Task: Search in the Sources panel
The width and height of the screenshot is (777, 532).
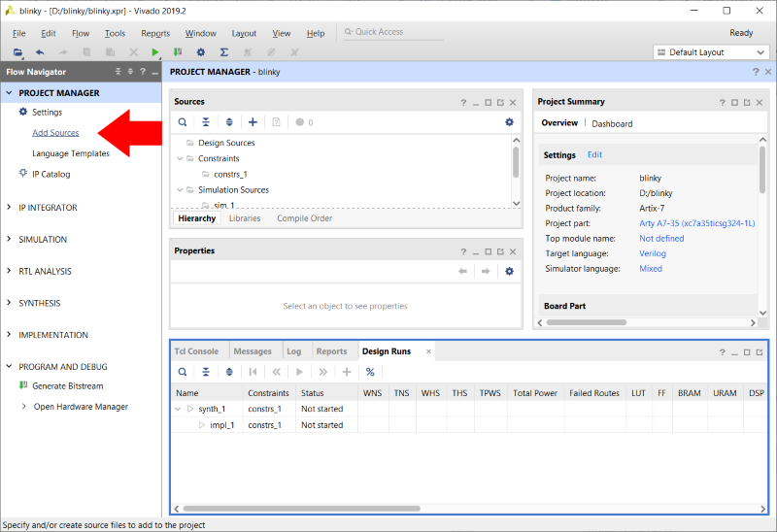Action: point(183,122)
